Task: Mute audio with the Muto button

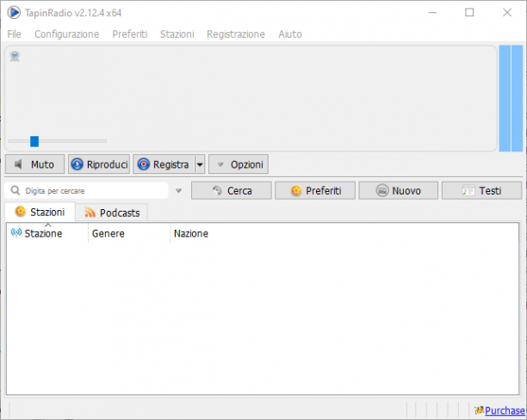Action: tap(34, 164)
